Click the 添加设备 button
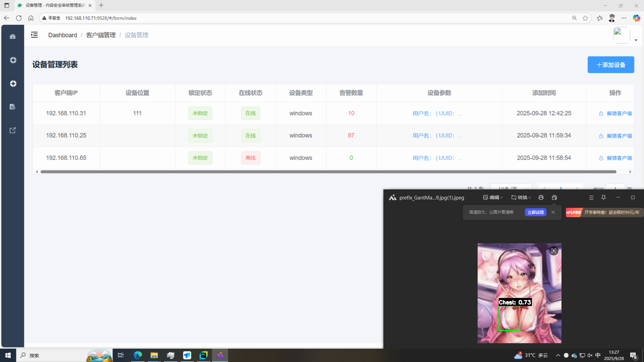Screen dimensions: 644x362 coord(611,65)
